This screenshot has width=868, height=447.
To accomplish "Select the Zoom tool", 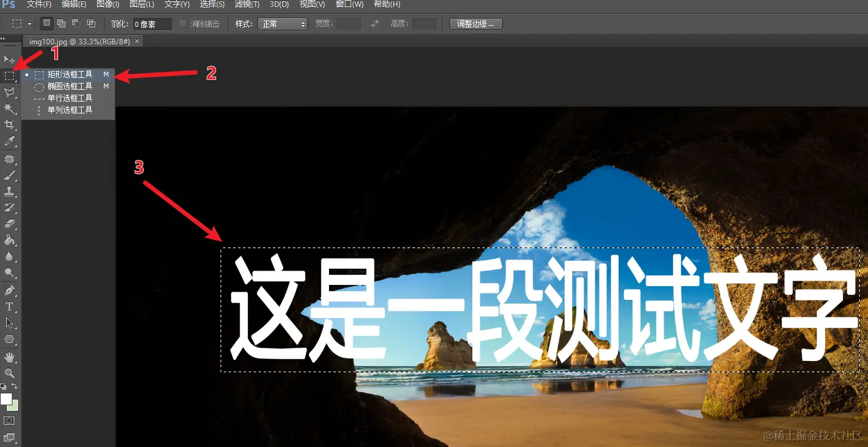I will [x=9, y=372].
